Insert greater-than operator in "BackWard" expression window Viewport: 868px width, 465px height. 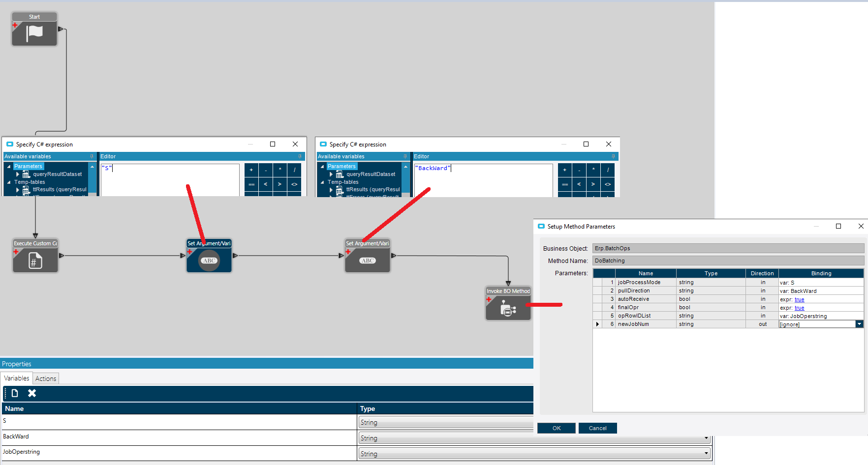pos(593,184)
